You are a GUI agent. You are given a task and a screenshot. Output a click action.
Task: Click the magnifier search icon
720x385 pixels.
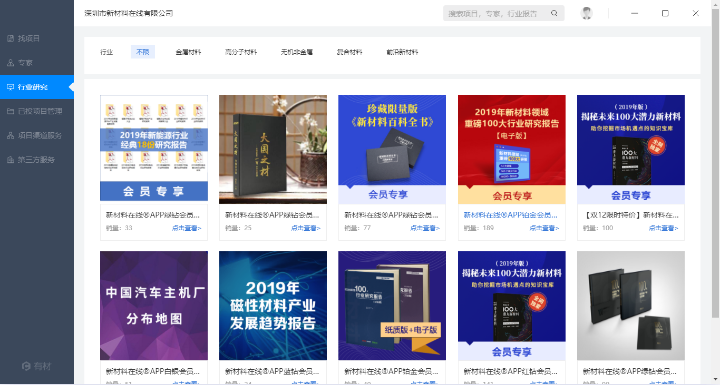click(554, 13)
